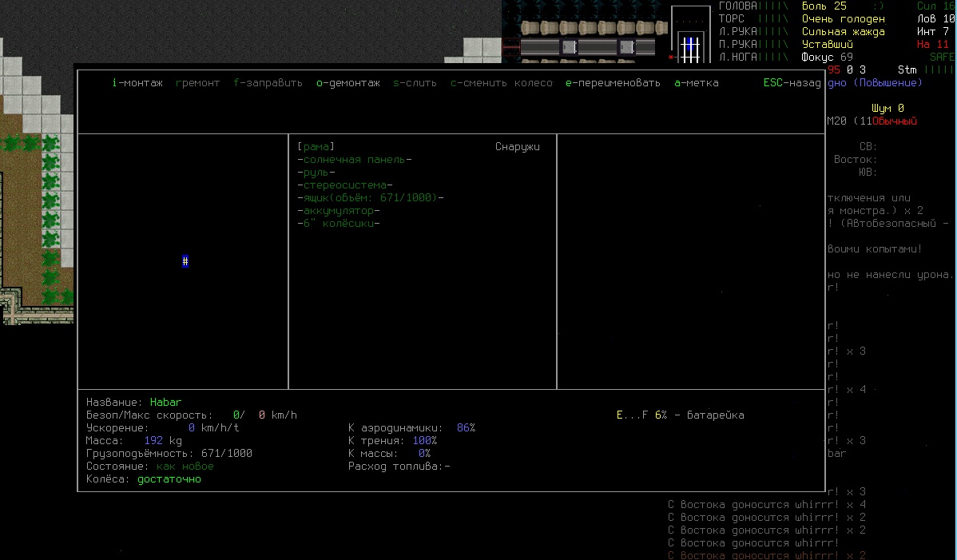Viewport: 957px width, 560px height.
Task: Click the ТОРС health bar
Action: tap(773, 19)
